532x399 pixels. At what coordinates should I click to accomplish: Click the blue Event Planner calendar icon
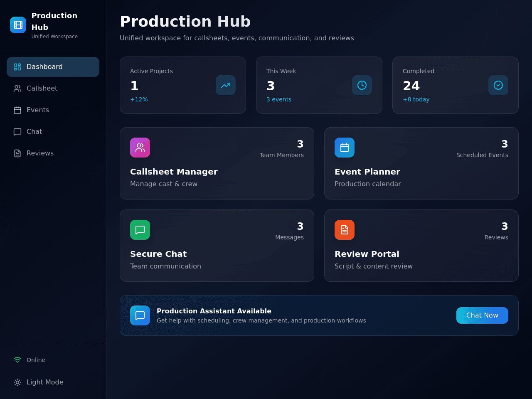pyautogui.click(x=345, y=148)
